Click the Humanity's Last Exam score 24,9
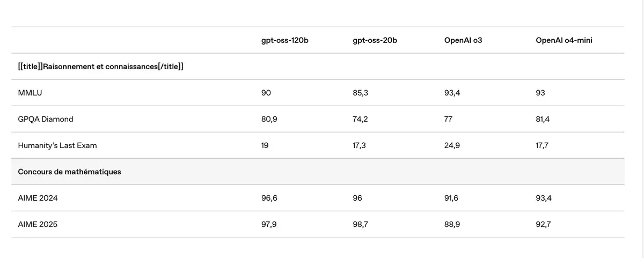This screenshot has height=258, width=644. (x=452, y=145)
